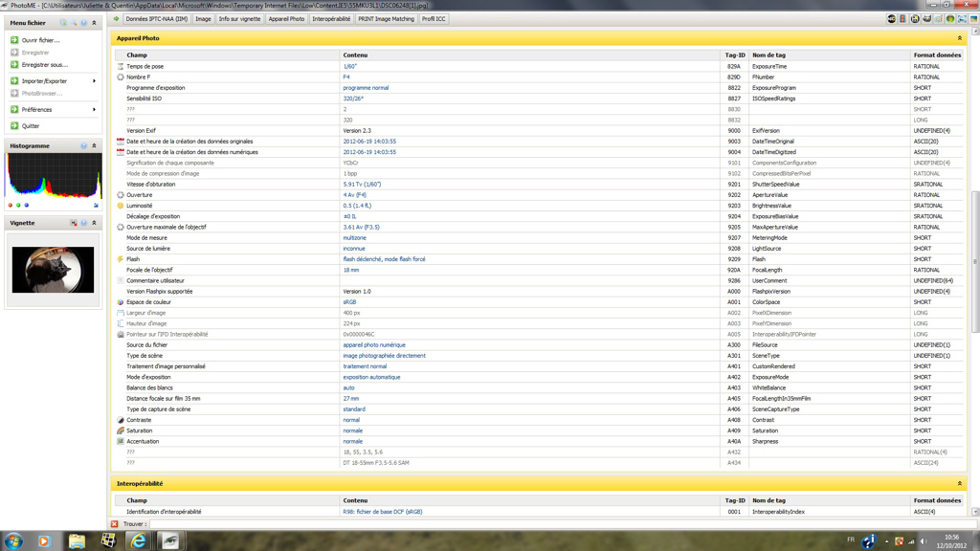The height and width of the screenshot is (551, 980).
Task: Click the filmstrip icon in top-right toolbar
Action: tap(902, 19)
